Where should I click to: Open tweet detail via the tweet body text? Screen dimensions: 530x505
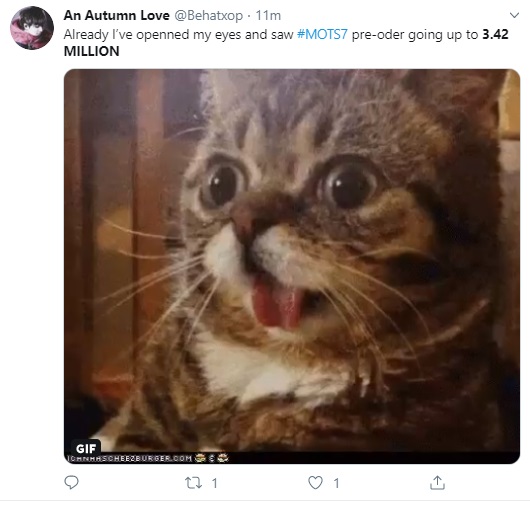pyautogui.click(x=286, y=43)
